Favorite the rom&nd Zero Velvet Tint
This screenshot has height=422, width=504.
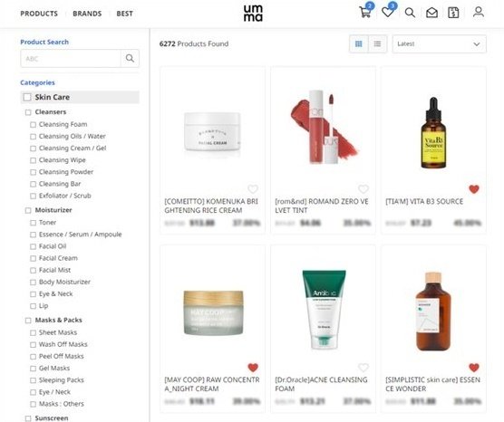click(x=363, y=189)
